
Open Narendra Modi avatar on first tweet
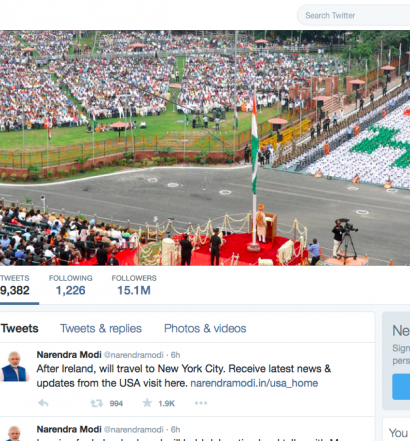14,366
